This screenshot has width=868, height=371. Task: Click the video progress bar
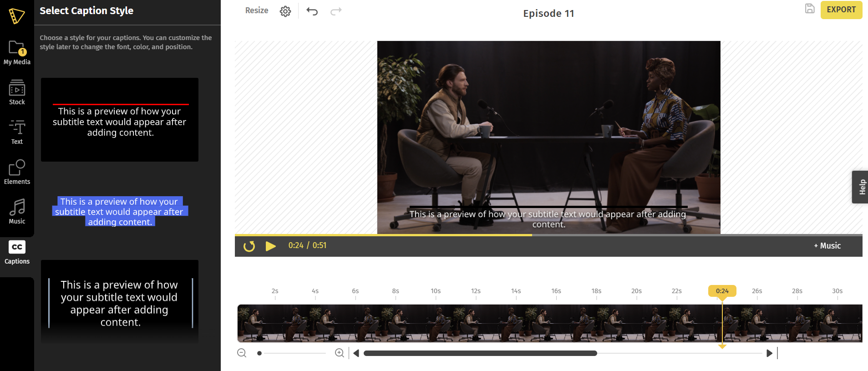pyautogui.click(x=548, y=235)
